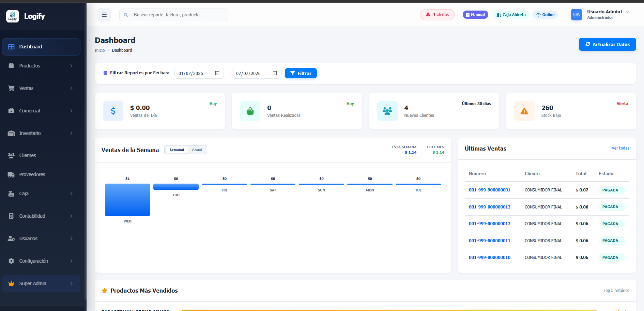Toggle the hamburger menu button
Viewport: 644px width, 311px height.
tap(104, 15)
